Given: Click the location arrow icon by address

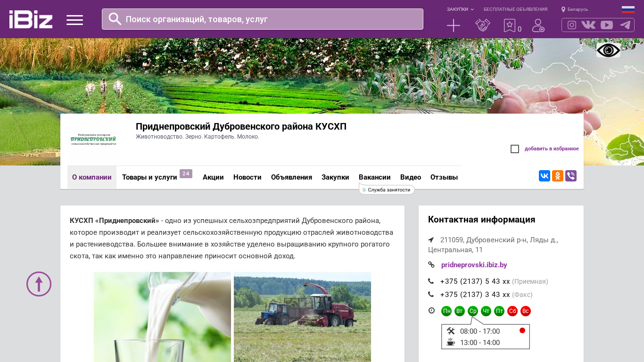Looking at the screenshot, I should click(x=431, y=240).
